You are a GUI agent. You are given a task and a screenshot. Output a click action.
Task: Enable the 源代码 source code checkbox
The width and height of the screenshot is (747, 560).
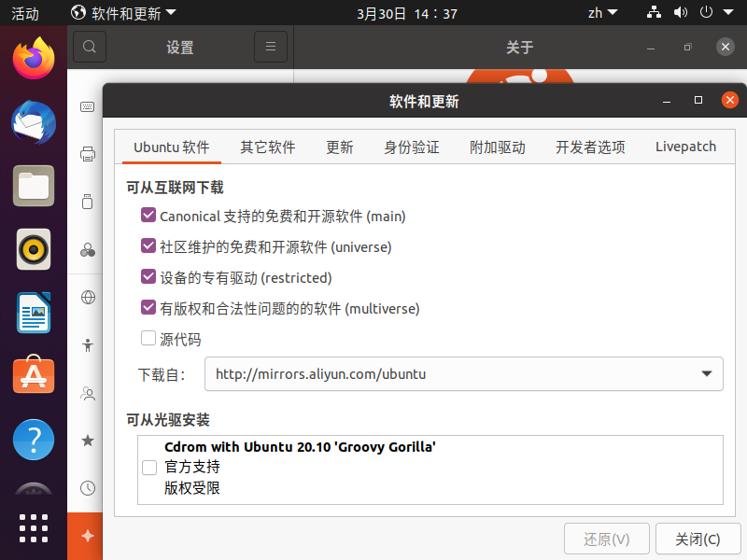point(148,338)
